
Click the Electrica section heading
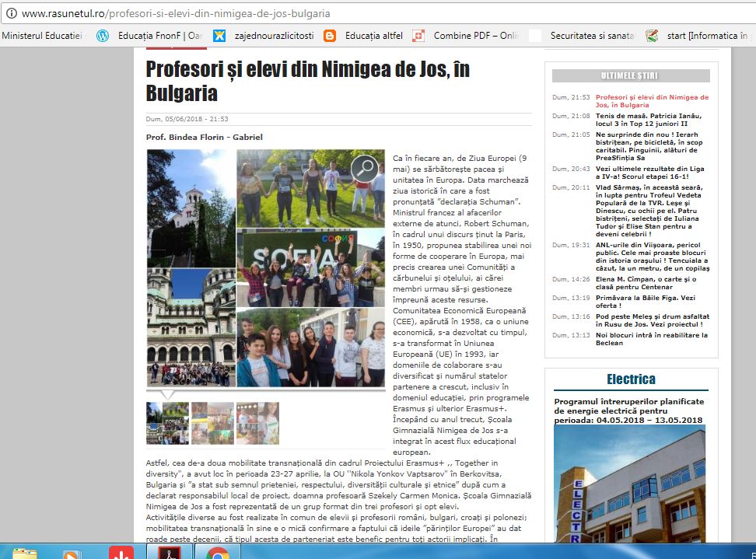pos(631,379)
